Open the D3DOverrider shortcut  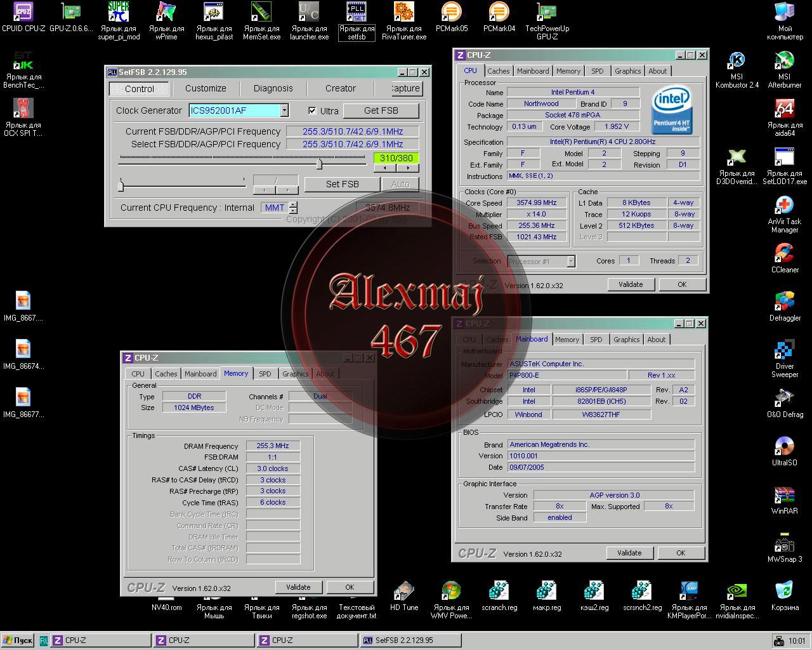pos(737,157)
